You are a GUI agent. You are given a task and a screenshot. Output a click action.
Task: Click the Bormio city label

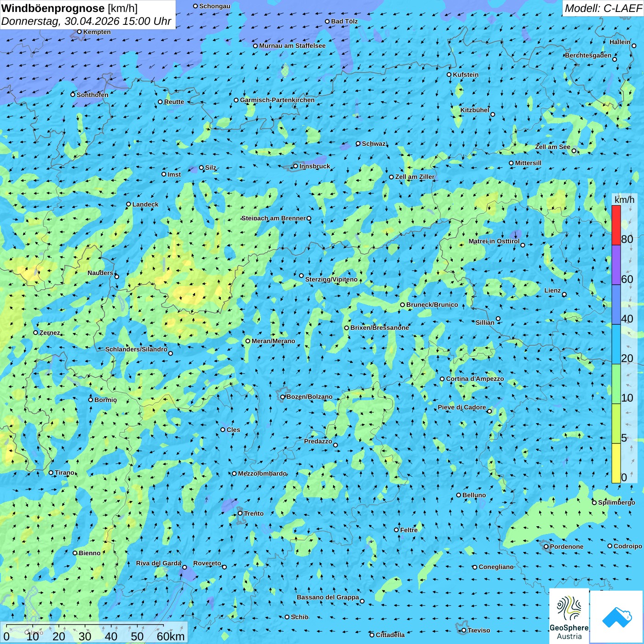pyautogui.click(x=105, y=400)
